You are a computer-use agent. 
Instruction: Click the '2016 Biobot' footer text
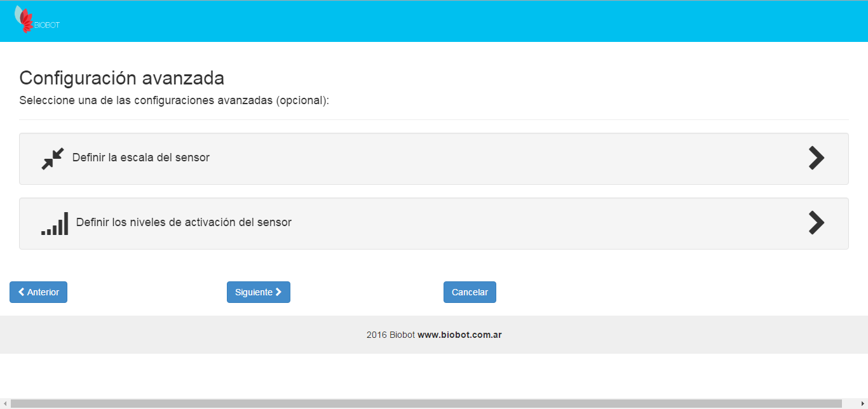click(x=390, y=335)
